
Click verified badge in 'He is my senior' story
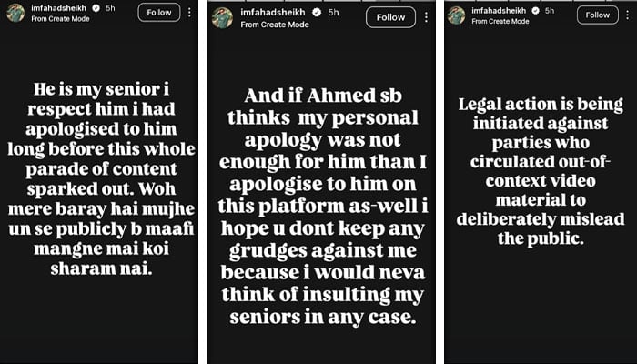pyautogui.click(x=96, y=8)
